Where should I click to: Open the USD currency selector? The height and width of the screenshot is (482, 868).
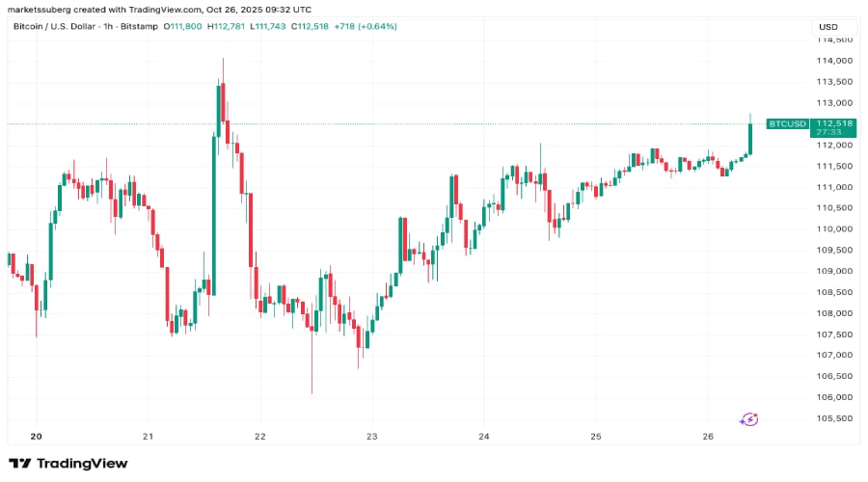tap(827, 26)
